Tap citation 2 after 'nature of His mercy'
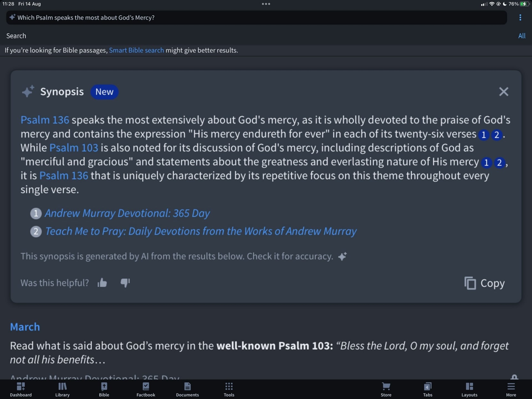This screenshot has width=532, height=399. (499, 162)
